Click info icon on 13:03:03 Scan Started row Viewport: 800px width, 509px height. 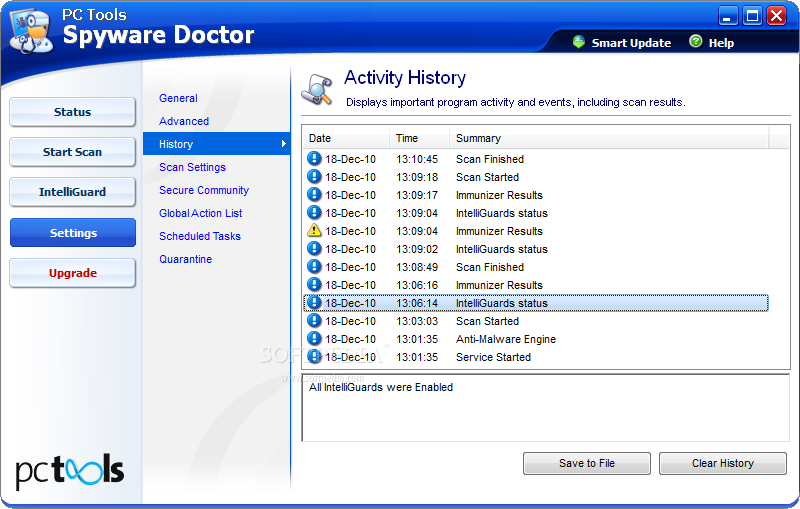click(314, 320)
